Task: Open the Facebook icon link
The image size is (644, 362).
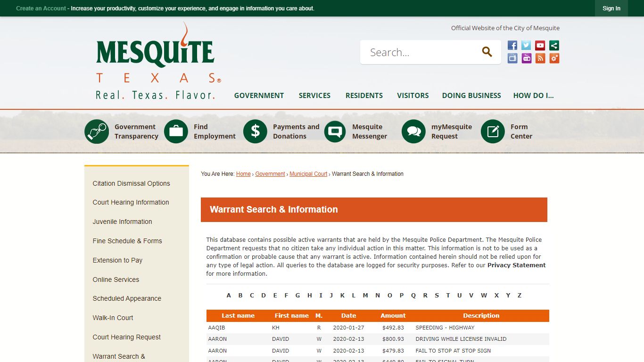Action: tap(512, 45)
